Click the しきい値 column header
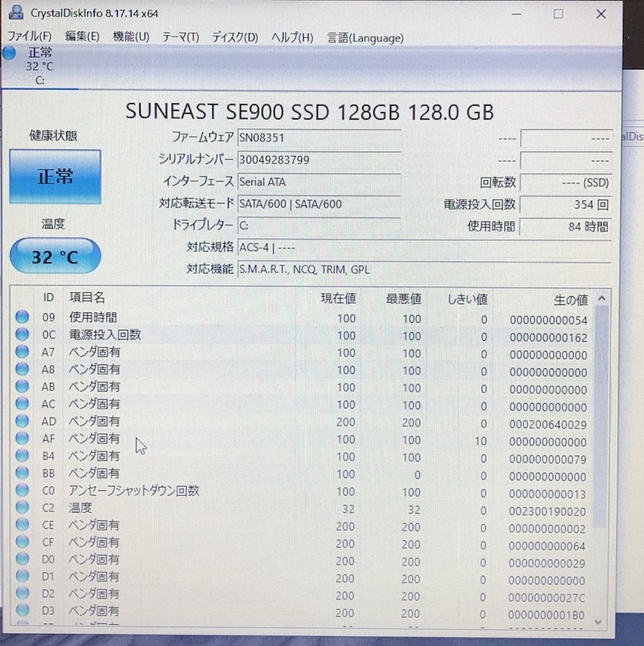The height and width of the screenshot is (646, 644). pyautogui.click(x=468, y=299)
